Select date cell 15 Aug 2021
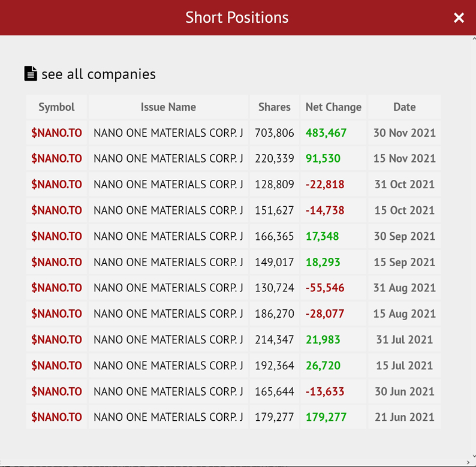The width and height of the screenshot is (476, 467). pyautogui.click(x=404, y=314)
